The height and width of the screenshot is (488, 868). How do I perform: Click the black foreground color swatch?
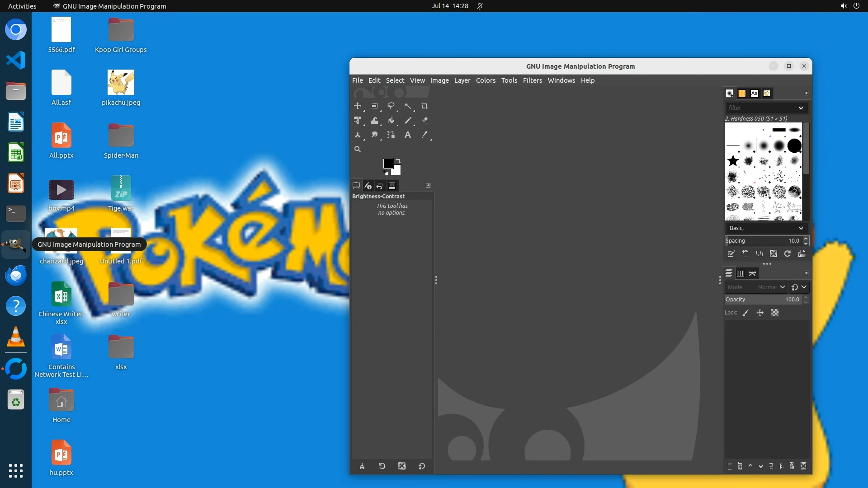pyautogui.click(x=387, y=163)
